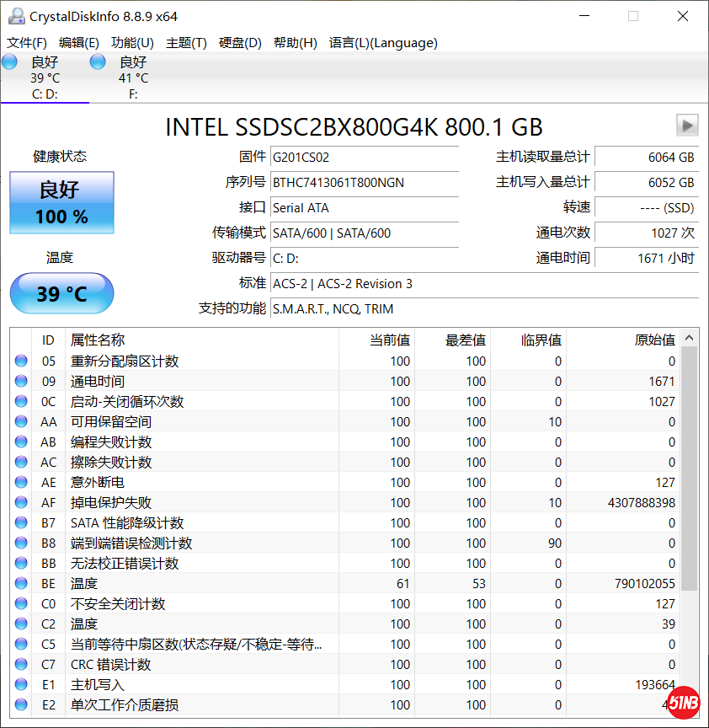Click status dot for AA 可用保留空间
709x728 pixels.
click(21, 421)
